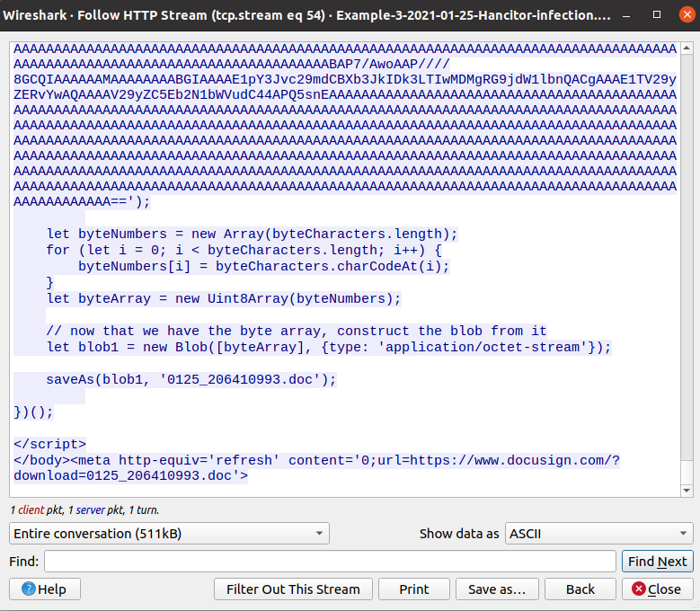Screen dimensions: 700x611
Task: Click the '1 client pkt, 1 server pkt' status
Action: pyautogui.click(x=84, y=510)
